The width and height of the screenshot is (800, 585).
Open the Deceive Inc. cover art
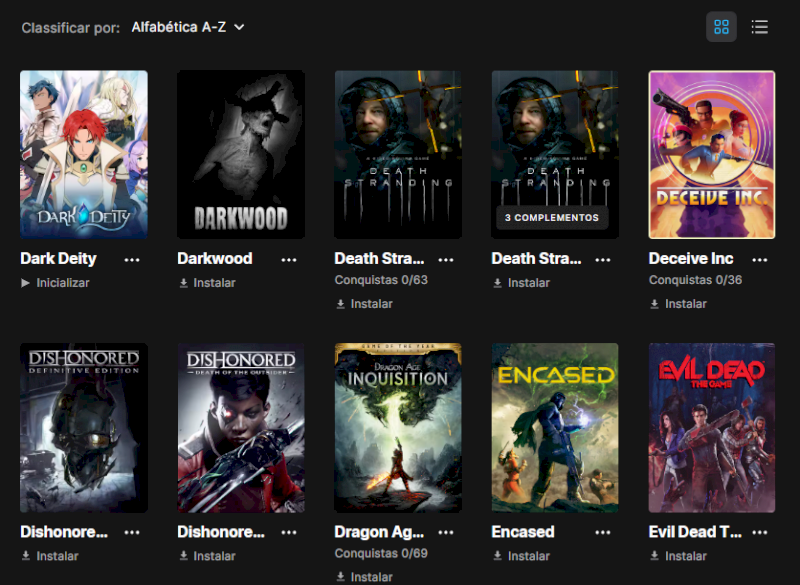(x=712, y=155)
